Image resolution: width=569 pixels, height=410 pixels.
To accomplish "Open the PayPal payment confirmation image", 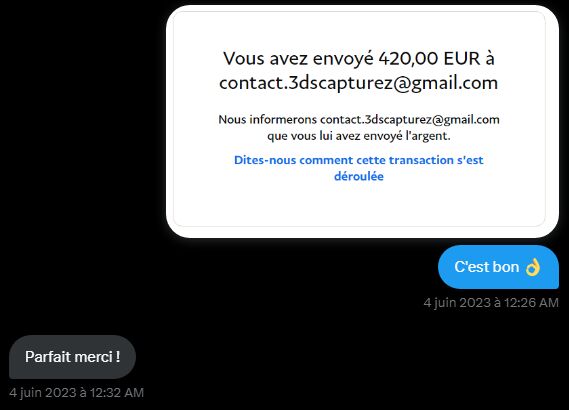I will click(x=362, y=122).
